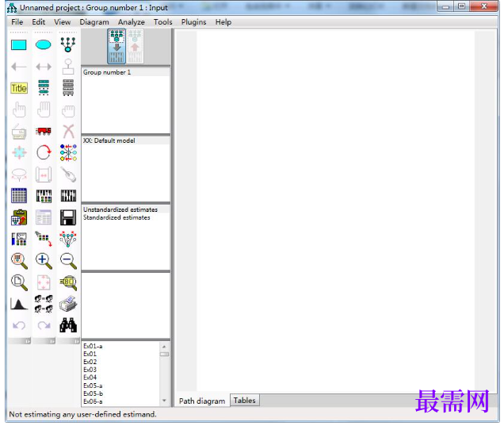504x426 pixels.
Task: Open the Analyze menu
Action: (x=131, y=22)
